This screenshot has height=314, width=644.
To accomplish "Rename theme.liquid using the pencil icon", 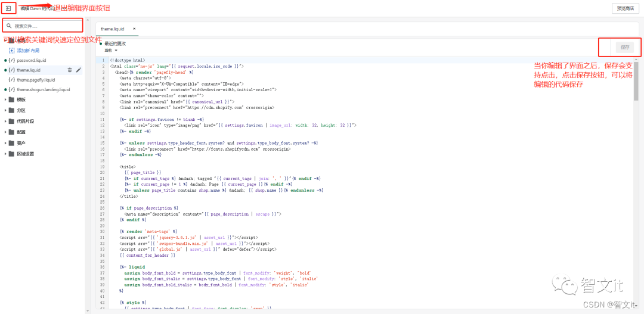I will [79, 70].
